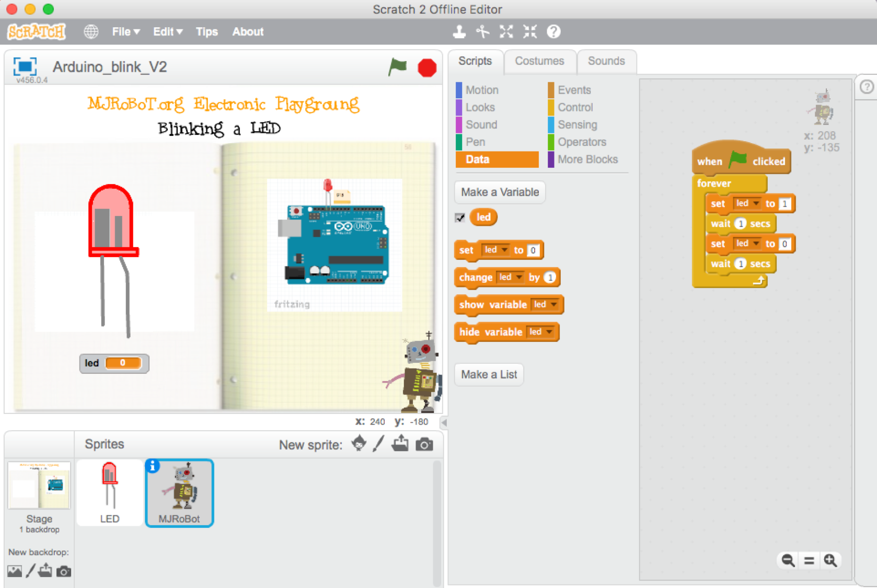Open the language globe menu

click(91, 32)
